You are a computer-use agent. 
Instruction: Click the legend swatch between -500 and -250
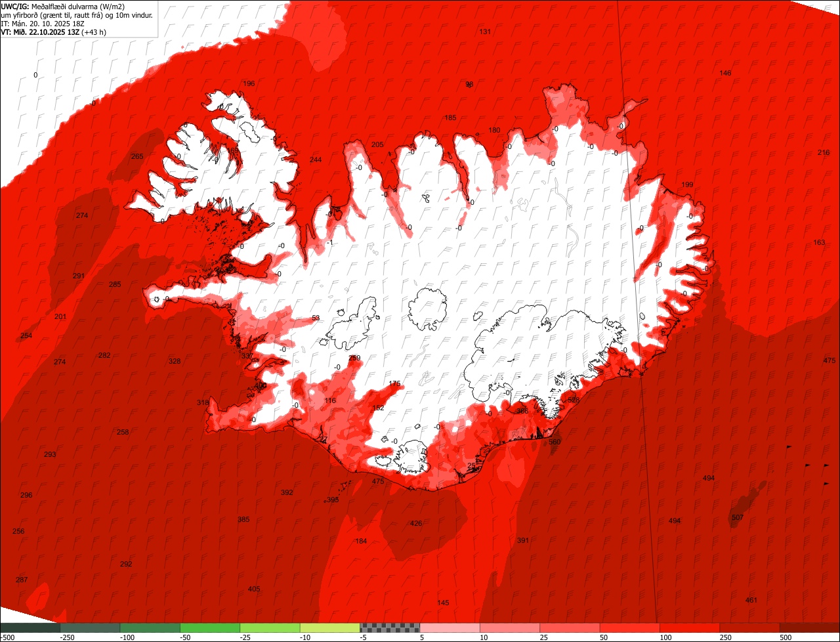(x=30, y=628)
